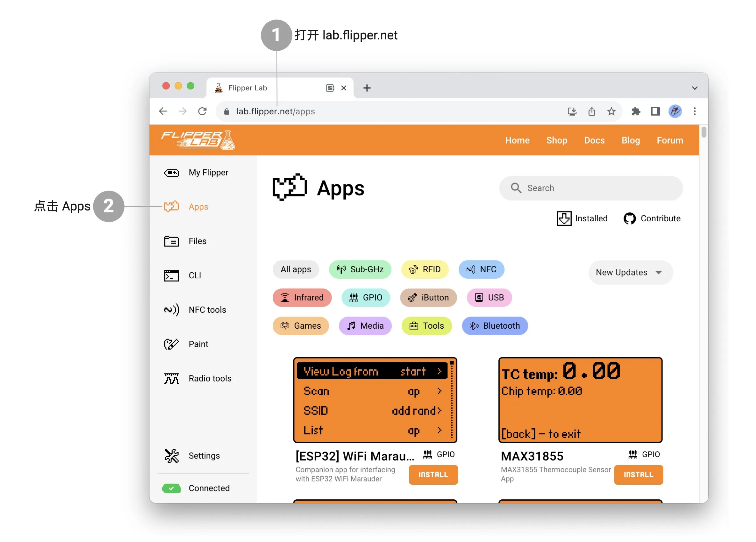Image resolution: width=756 pixels, height=542 pixels.
Task: Click the install-page download icon in address bar
Action: 572,111
